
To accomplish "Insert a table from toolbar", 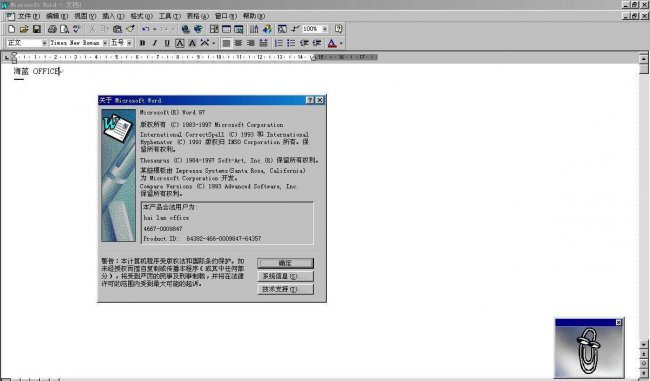I will [226, 29].
